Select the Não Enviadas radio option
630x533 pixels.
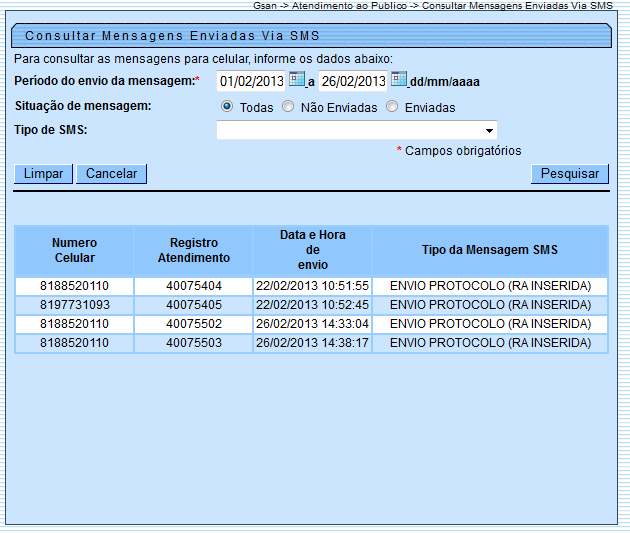(x=288, y=107)
